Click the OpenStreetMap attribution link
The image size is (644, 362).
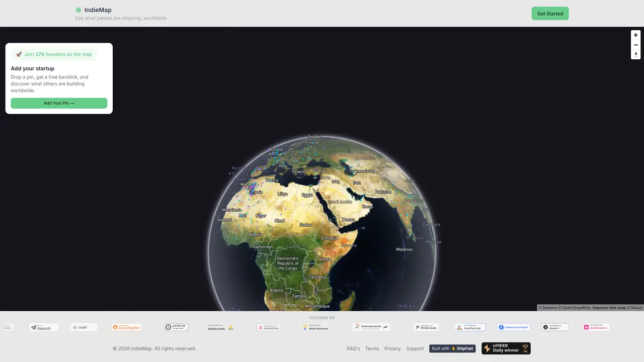575,308
